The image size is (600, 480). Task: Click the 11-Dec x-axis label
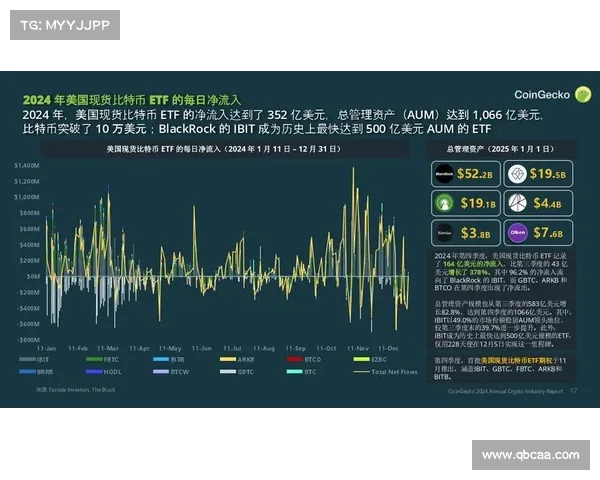(x=388, y=348)
